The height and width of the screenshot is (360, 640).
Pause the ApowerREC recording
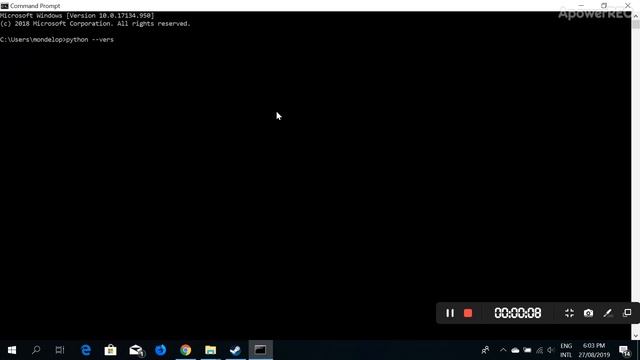pos(449,313)
